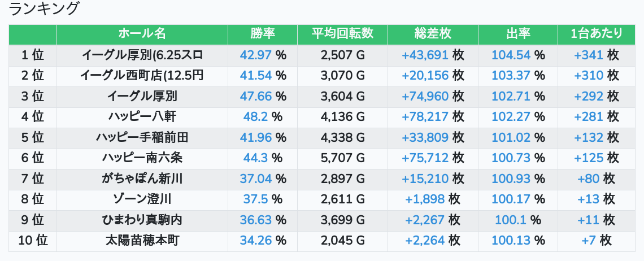This screenshot has height=261, width=644.
Task: Click the 1台あたり column header
Action: (596, 34)
